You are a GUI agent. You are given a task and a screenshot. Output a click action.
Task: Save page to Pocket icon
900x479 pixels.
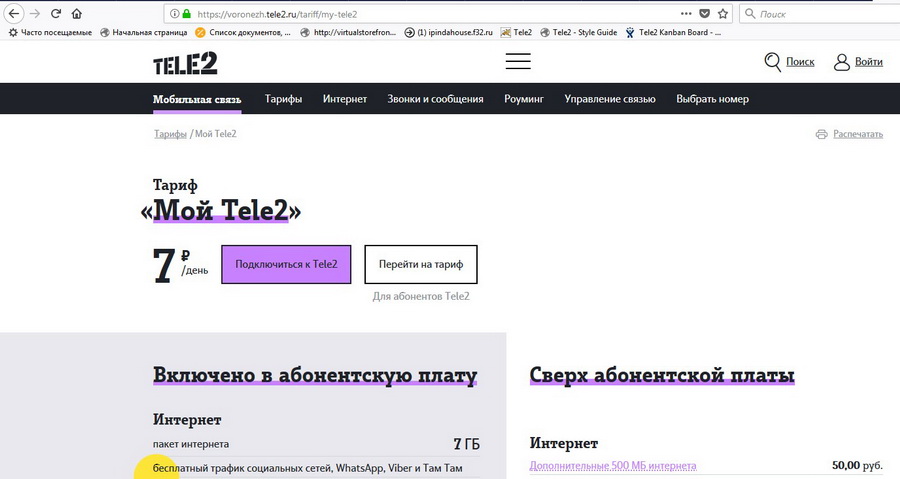point(704,14)
